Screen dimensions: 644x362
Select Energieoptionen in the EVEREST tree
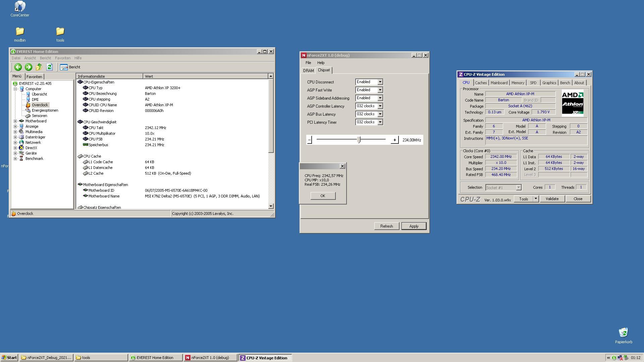[x=45, y=110]
